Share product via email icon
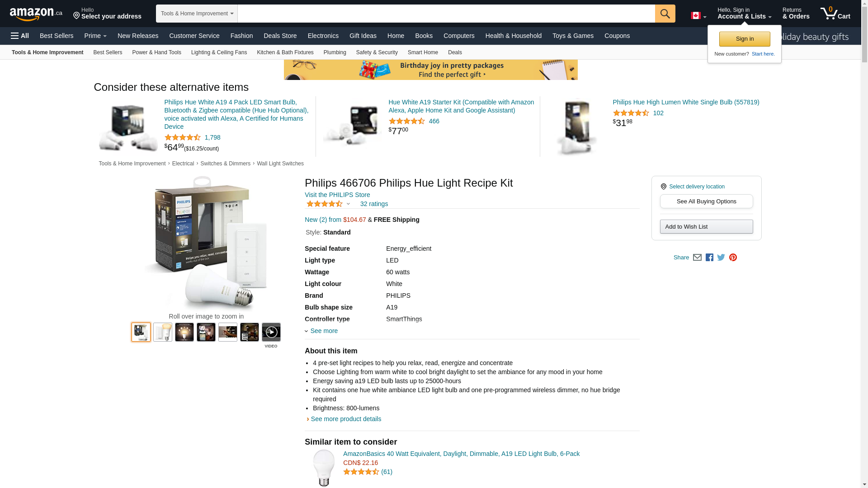Viewport: 868px width, 488px height. tap(697, 258)
